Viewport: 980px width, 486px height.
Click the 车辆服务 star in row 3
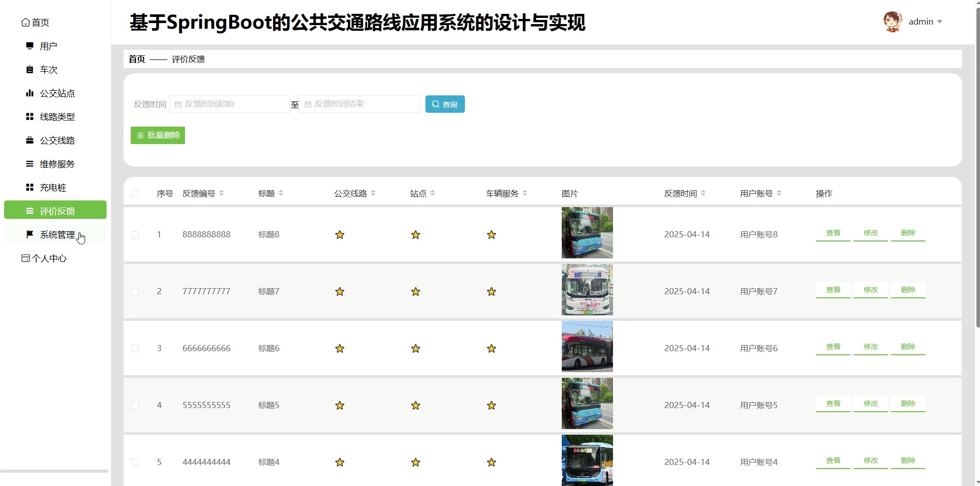(492, 349)
